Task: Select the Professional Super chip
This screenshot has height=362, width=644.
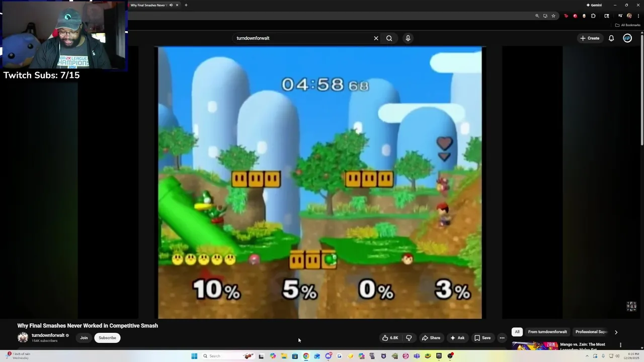Action: click(591, 332)
